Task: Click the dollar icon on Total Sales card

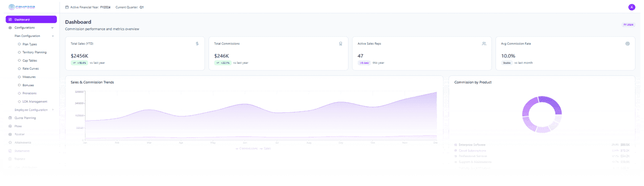Action: (197, 43)
